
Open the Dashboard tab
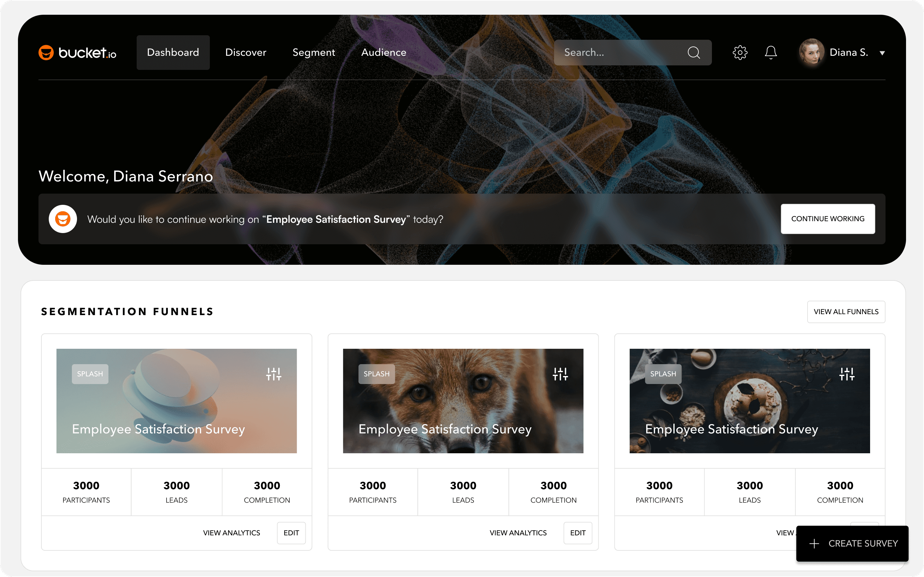coord(173,52)
